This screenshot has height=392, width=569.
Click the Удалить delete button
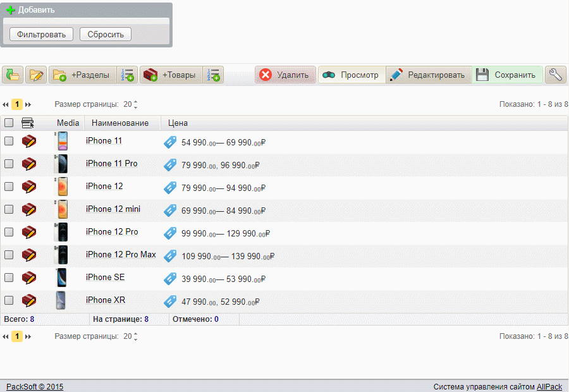coord(285,75)
